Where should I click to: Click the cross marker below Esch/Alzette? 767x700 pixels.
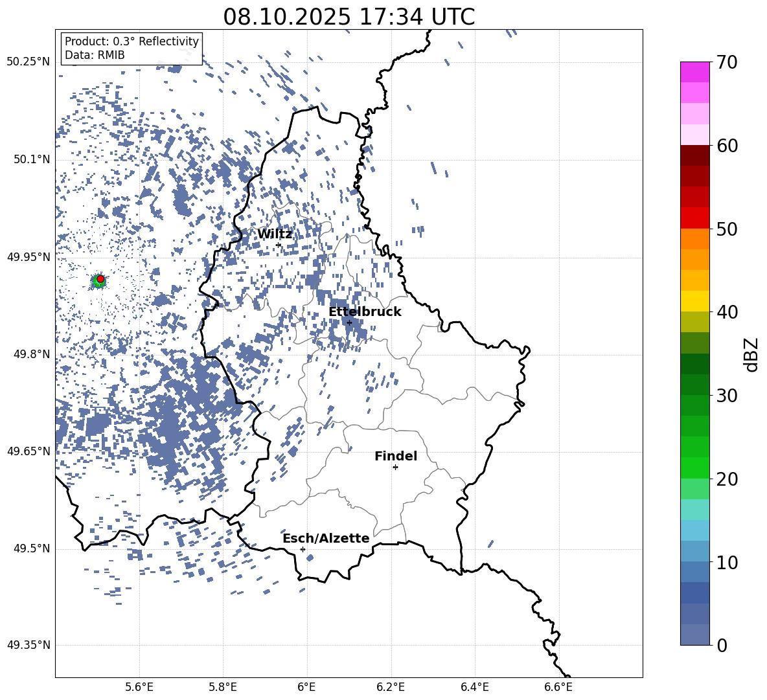click(x=303, y=549)
